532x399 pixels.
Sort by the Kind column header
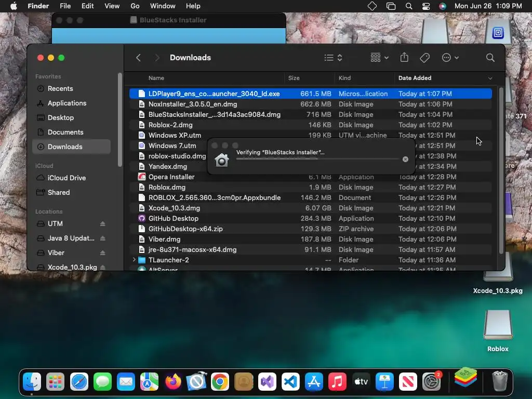(344, 78)
